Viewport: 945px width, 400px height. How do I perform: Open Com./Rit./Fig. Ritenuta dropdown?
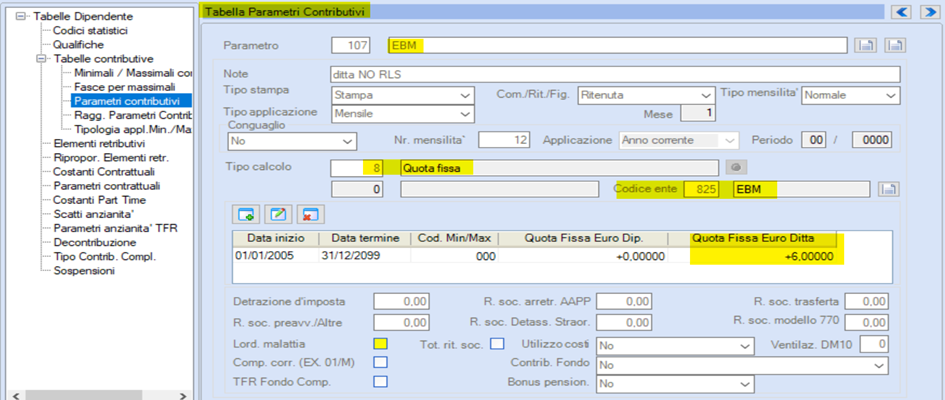646,95
